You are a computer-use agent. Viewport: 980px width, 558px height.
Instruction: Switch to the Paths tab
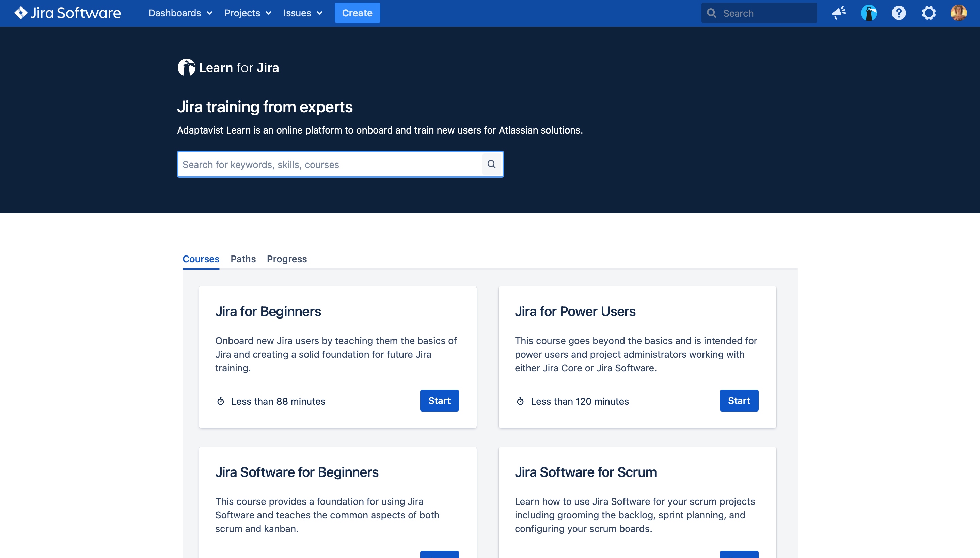[243, 259]
